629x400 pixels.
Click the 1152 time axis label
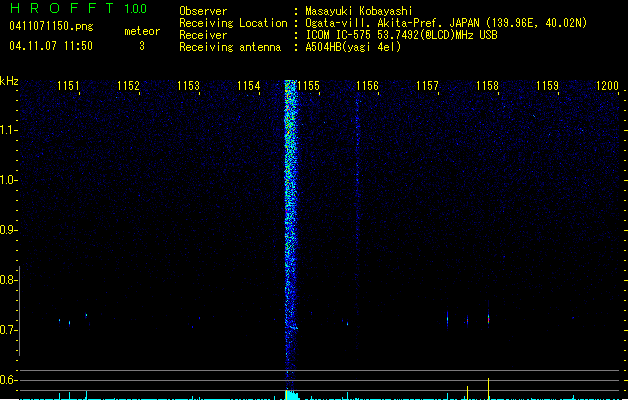click(x=128, y=86)
